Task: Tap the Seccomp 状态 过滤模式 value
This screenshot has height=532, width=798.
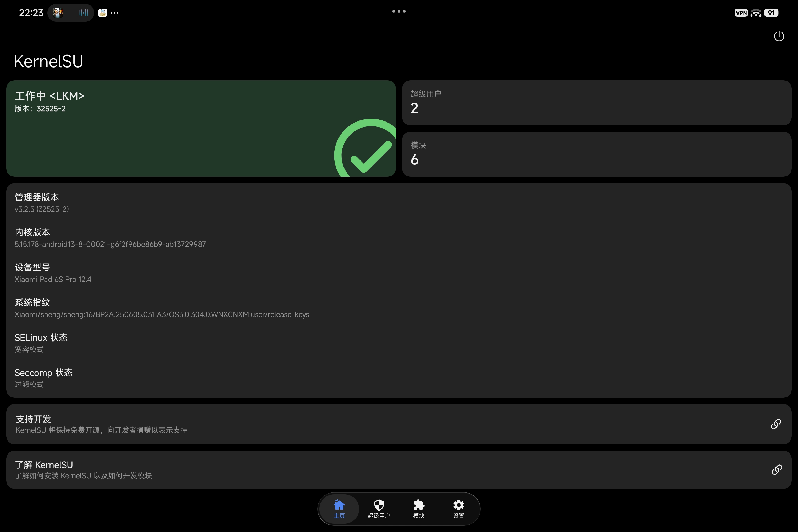Action: [29, 384]
